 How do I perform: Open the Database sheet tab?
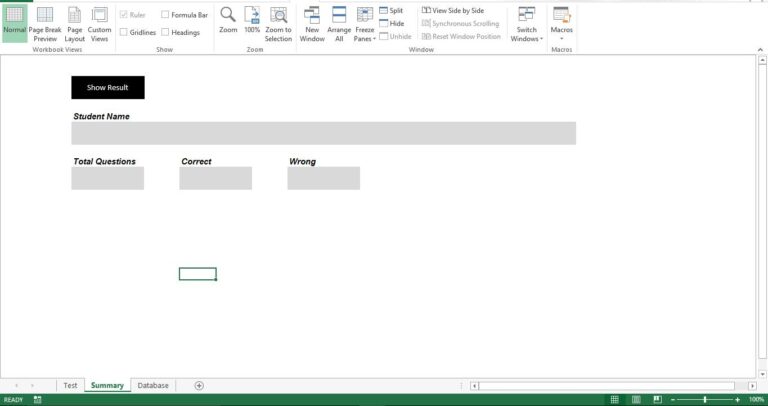click(153, 385)
